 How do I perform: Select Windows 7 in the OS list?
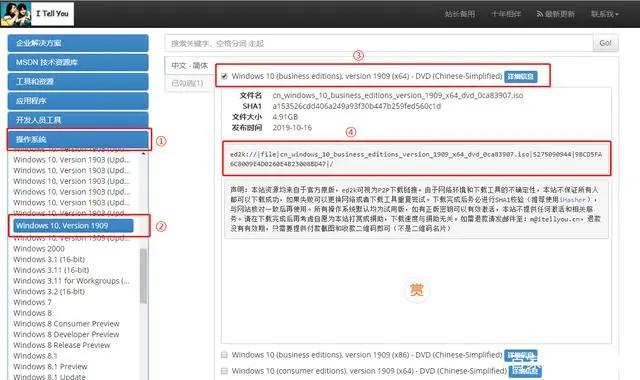32,302
